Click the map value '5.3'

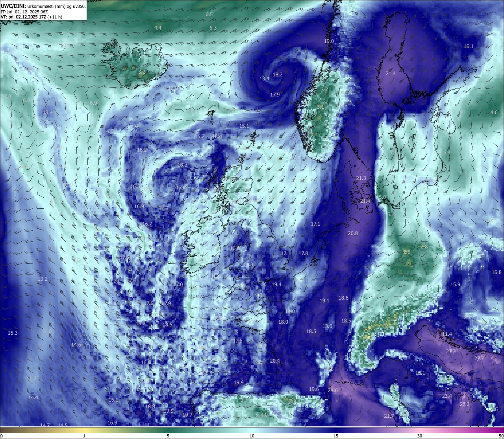click(213, 28)
